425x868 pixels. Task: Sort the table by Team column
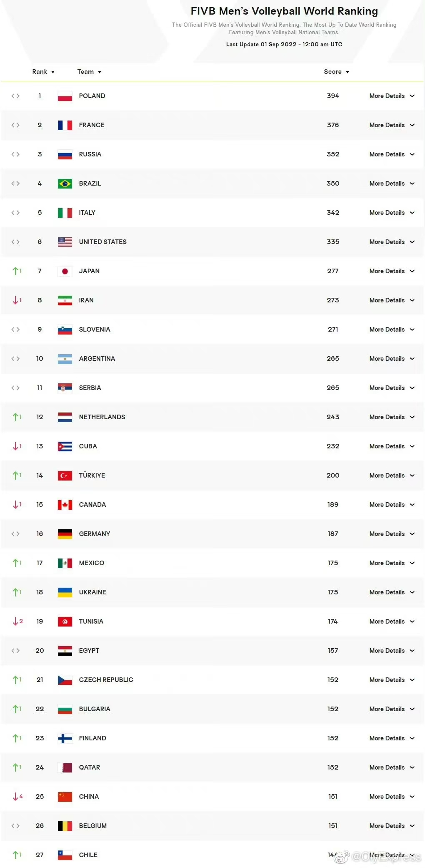click(89, 72)
